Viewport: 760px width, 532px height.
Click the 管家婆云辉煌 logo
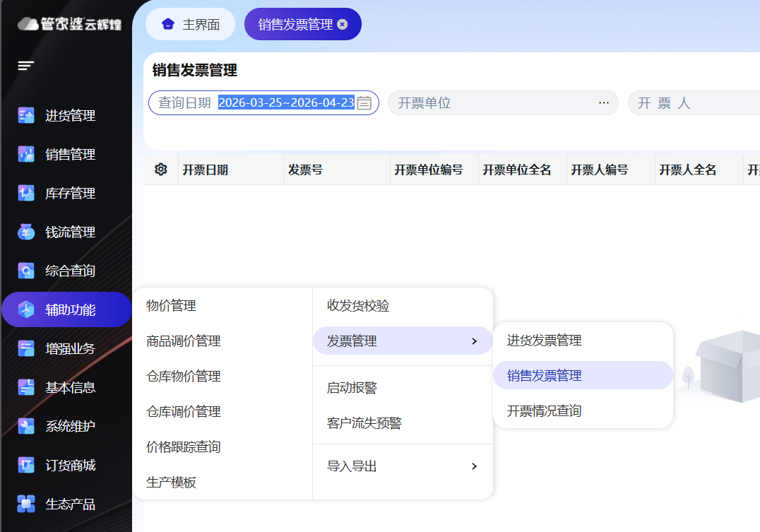[69, 24]
